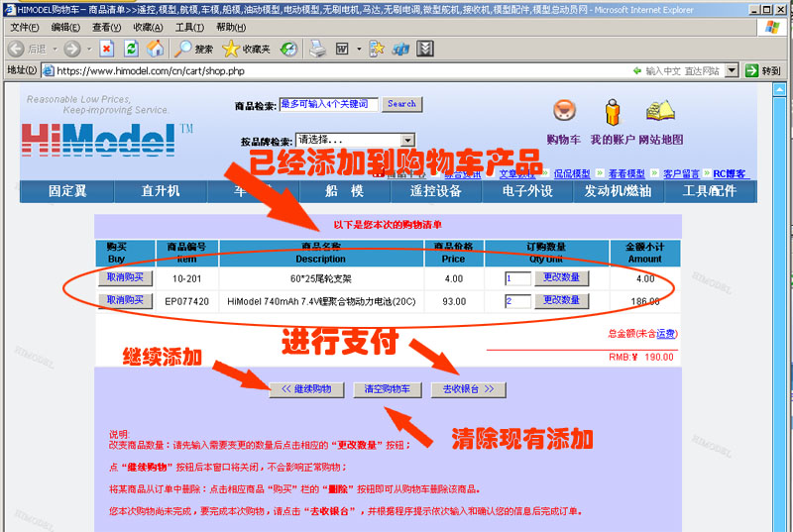793x532 pixels.
Task: Click quantity field for item 10-201
Action: [x=517, y=278]
